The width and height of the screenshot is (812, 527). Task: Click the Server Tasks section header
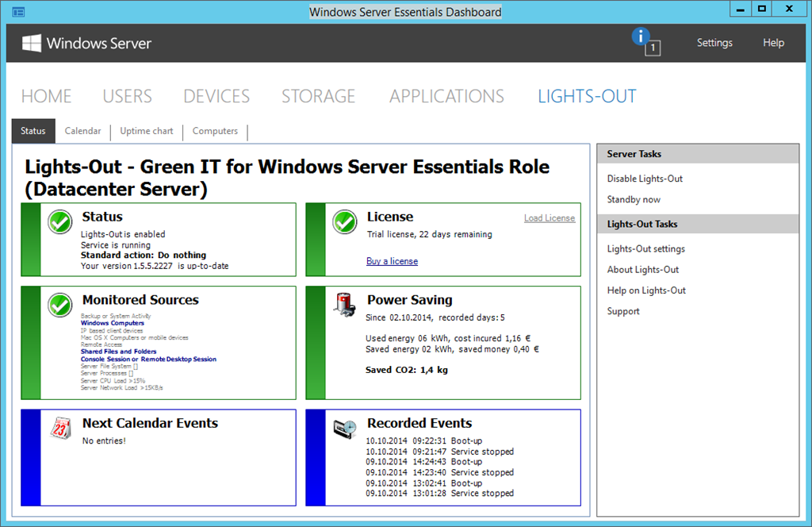click(x=698, y=154)
